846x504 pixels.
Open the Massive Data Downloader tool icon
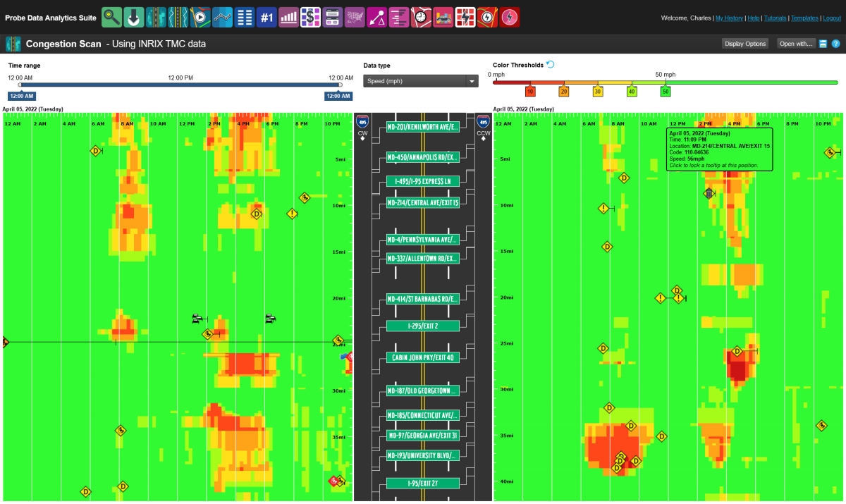click(132, 16)
